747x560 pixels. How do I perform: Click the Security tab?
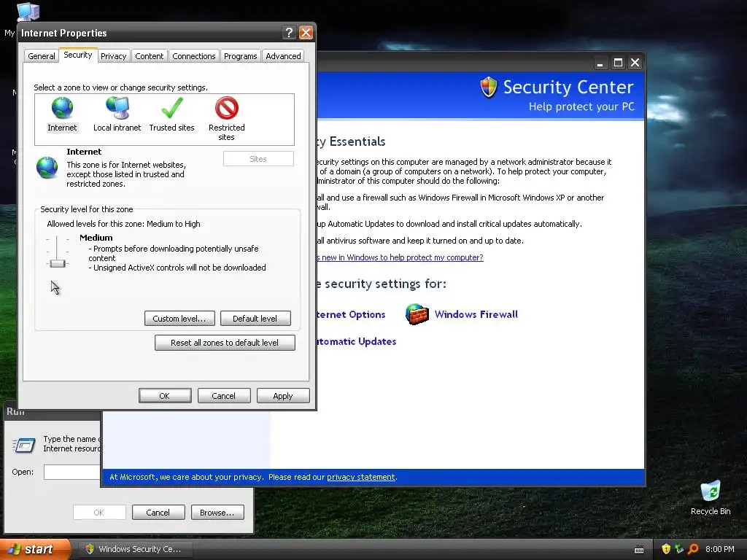tap(78, 55)
